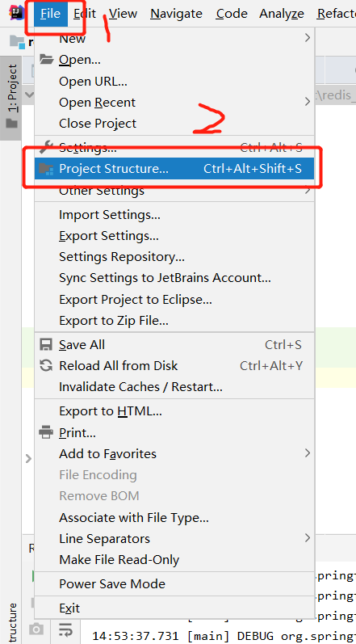Click the Project Structure folder icon
The image size is (356, 644).
pos(46,169)
